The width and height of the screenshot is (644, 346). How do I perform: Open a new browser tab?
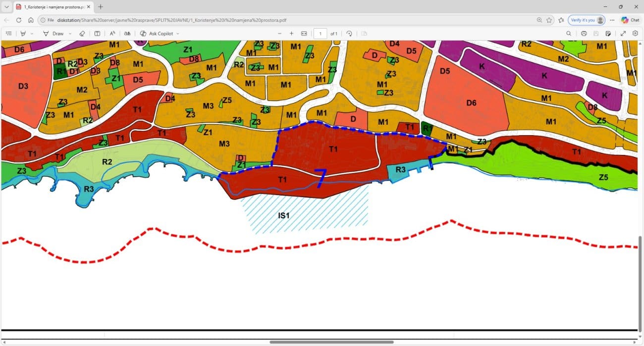pyautogui.click(x=101, y=7)
